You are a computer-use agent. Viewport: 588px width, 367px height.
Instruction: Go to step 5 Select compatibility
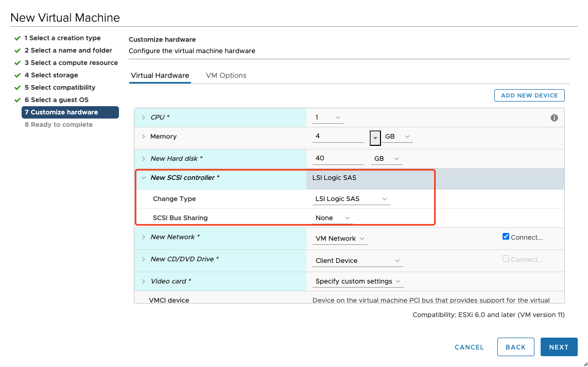[x=60, y=88]
